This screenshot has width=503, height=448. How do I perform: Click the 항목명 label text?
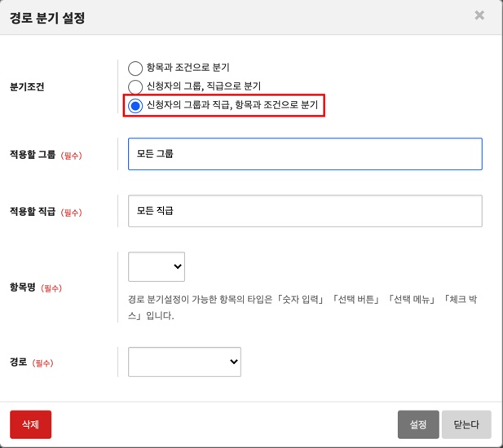[x=23, y=288]
